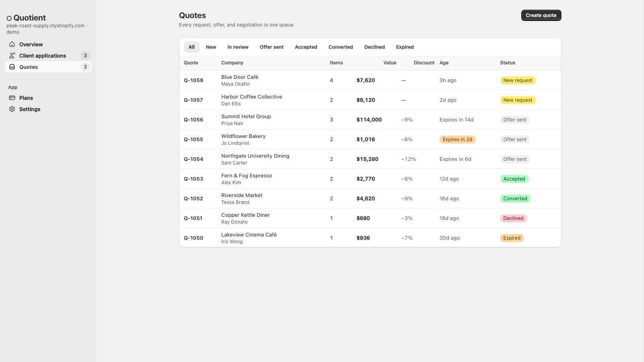Click the Declined status badge for Q-1051

[x=513, y=218]
